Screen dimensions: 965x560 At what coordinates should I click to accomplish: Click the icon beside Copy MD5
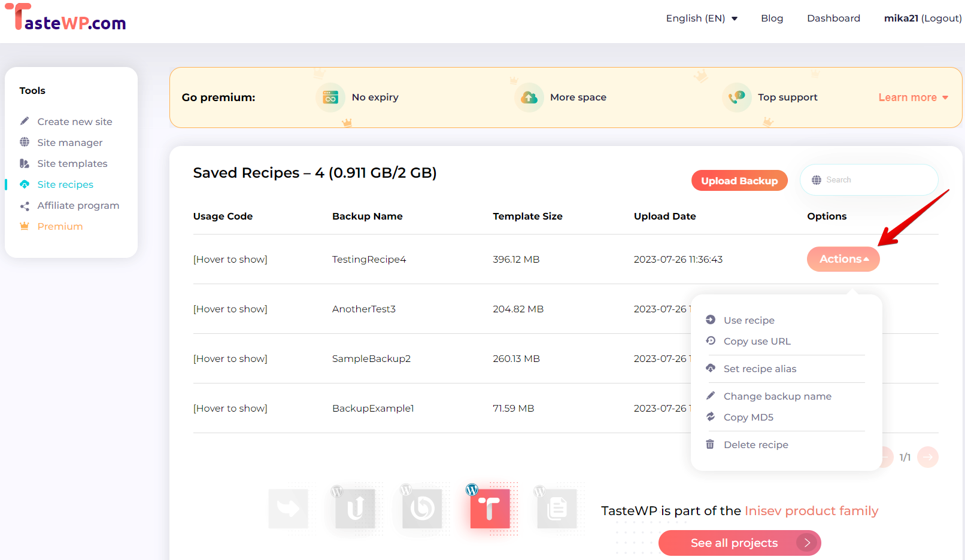(x=711, y=416)
